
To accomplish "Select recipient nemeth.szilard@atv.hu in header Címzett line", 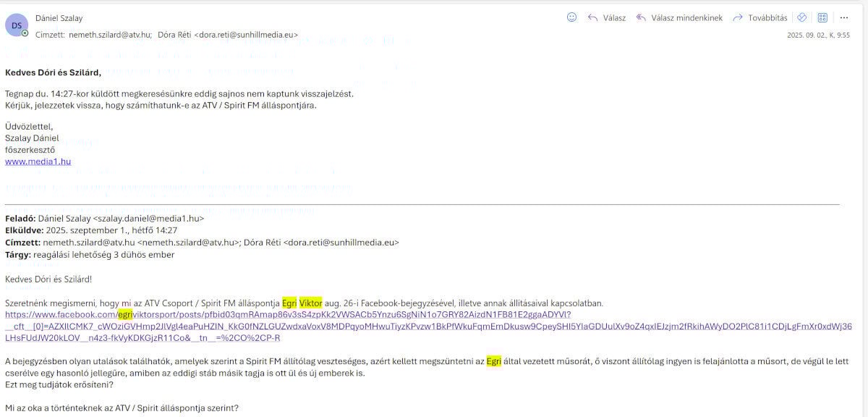I will pos(109,34).
